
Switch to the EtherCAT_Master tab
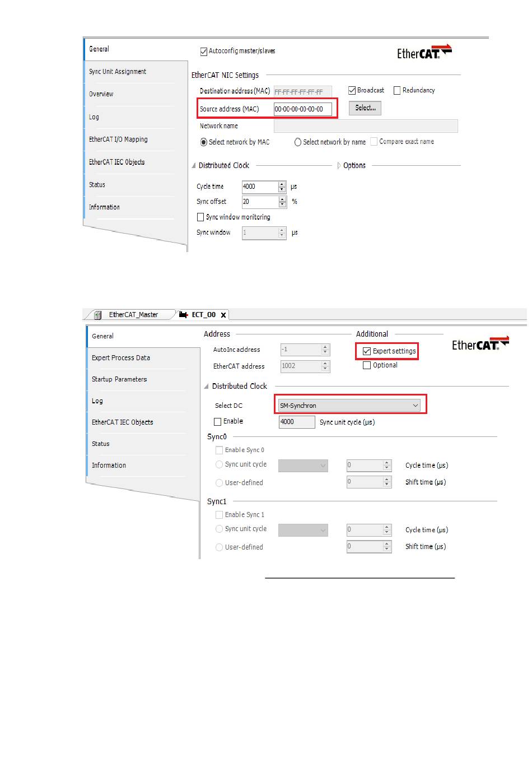point(133,315)
